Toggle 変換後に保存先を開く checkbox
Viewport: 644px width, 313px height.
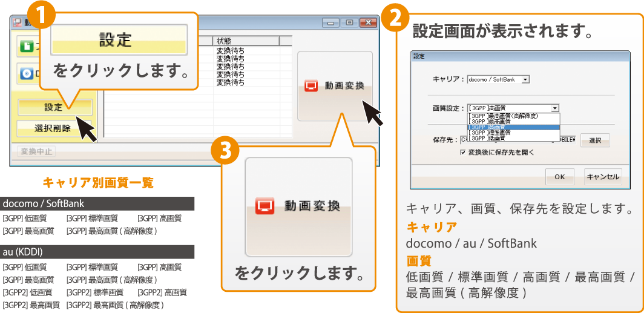point(463,152)
